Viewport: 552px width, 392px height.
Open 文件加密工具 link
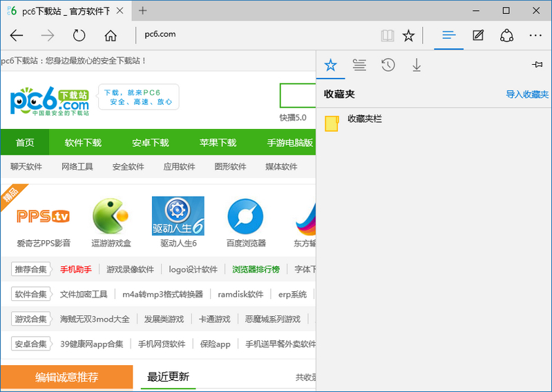(x=84, y=294)
